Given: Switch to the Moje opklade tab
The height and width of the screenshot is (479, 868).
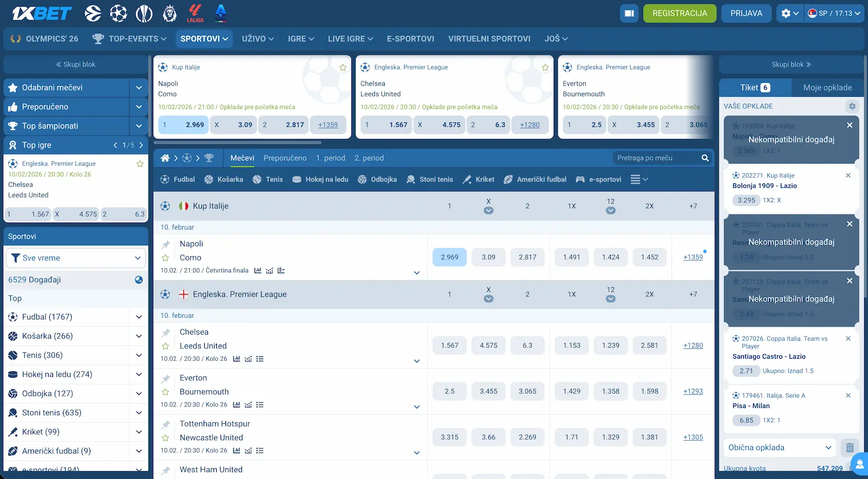Looking at the screenshot, I should coord(828,87).
